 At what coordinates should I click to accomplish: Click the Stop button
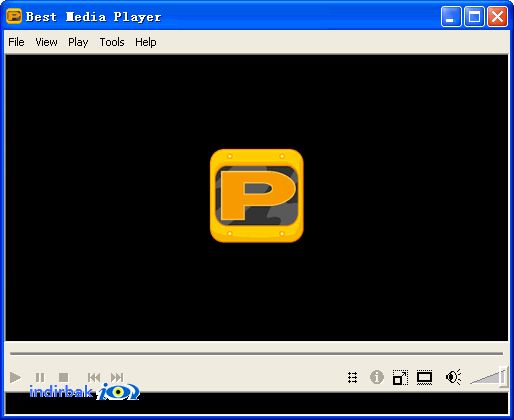tap(63, 377)
